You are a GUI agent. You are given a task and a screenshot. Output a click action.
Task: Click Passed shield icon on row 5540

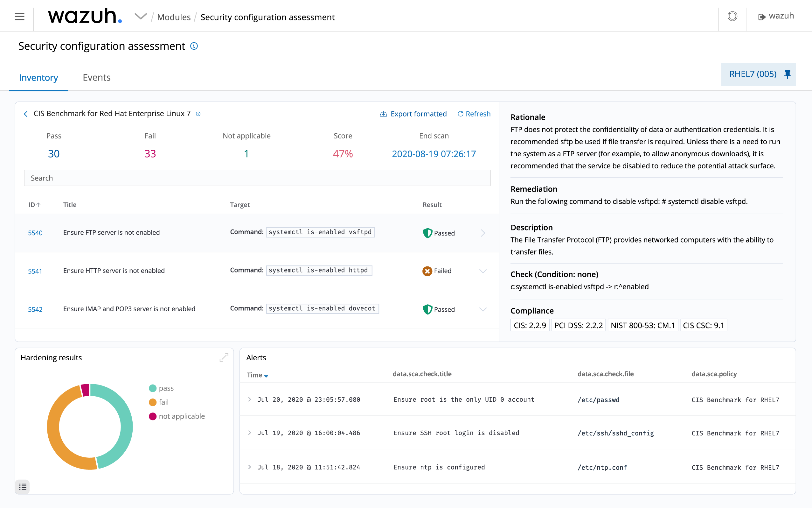(x=427, y=233)
